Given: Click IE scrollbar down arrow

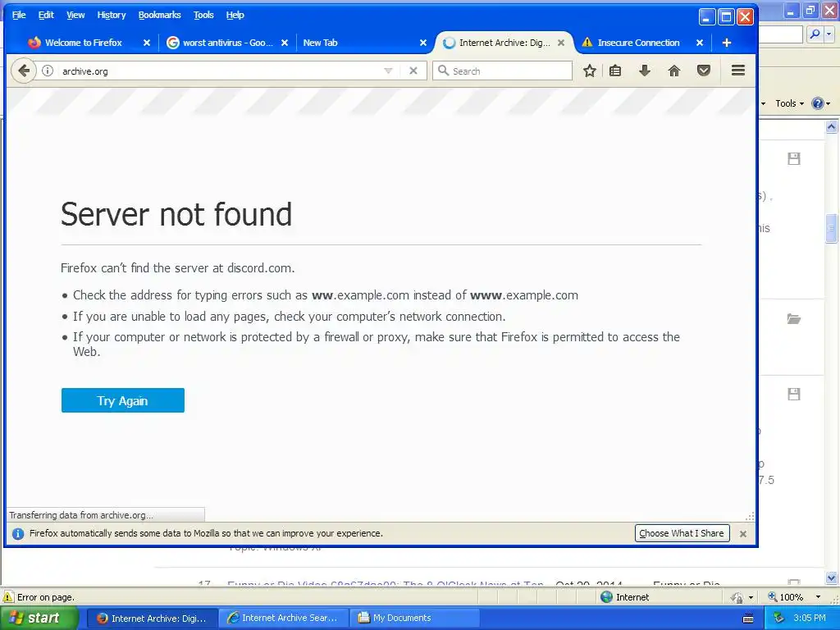Looking at the screenshot, I should pyautogui.click(x=831, y=577).
